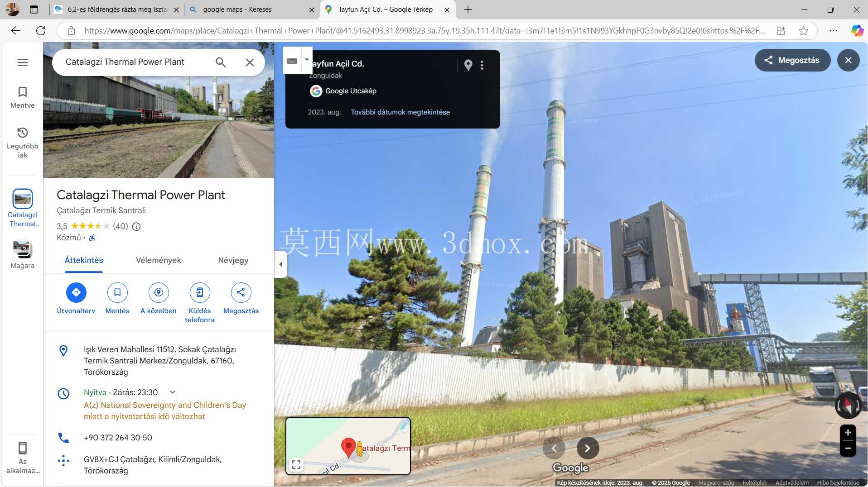Zoom out with the minus button
Image resolution: width=868 pixels, height=487 pixels.
848,449
